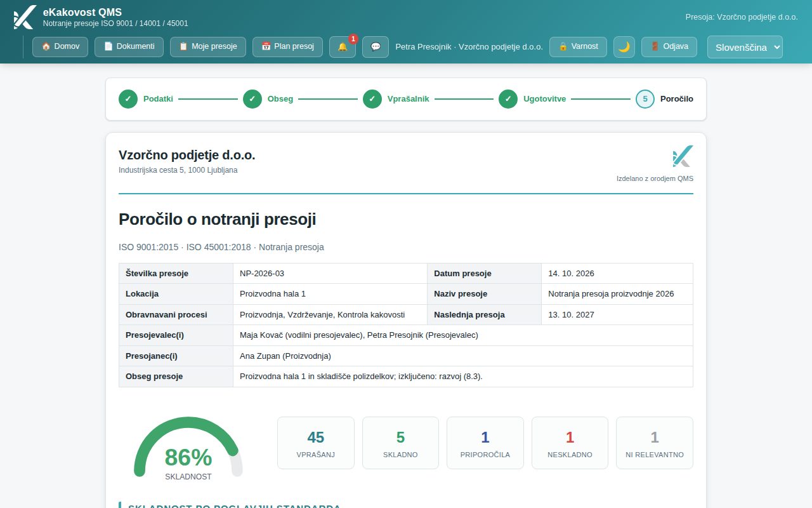The height and width of the screenshot is (508, 812).
Task: Go to the Vprašalnik step
Action: (396, 99)
